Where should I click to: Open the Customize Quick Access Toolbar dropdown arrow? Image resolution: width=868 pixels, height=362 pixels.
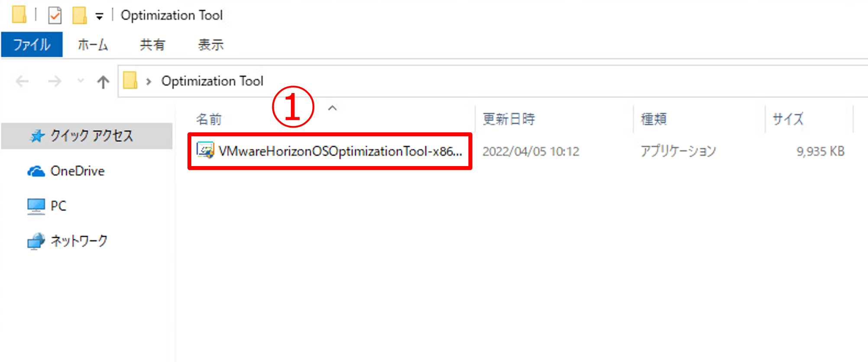point(100,16)
